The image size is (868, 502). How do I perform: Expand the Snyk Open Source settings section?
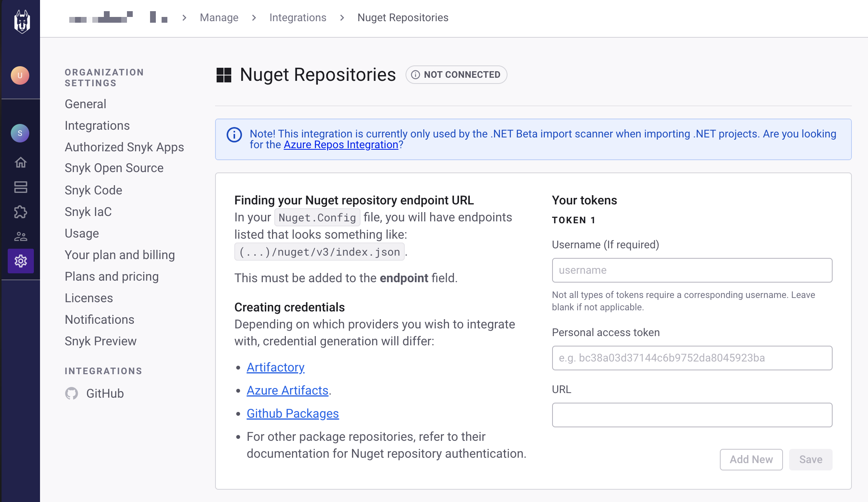(x=114, y=168)
